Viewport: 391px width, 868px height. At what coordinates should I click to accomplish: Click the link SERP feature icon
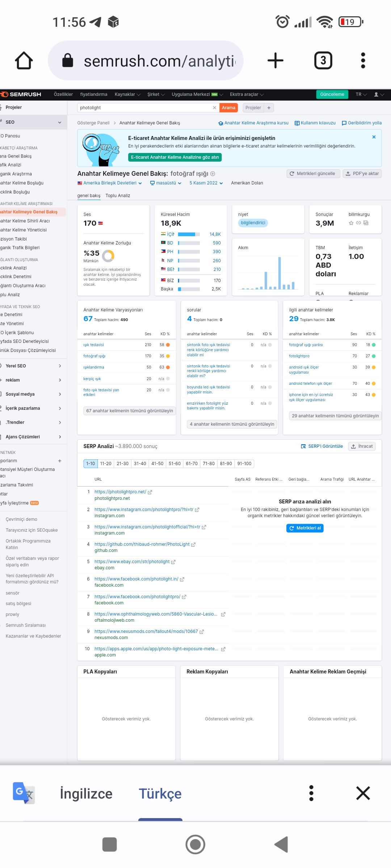358,223
